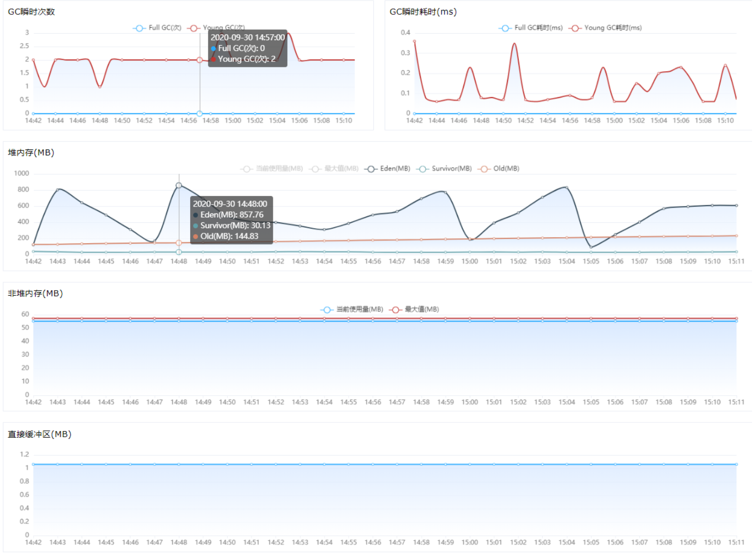Click tooltip timestamp 2020-09-30 14:48:00
Viewport: 756px width, 557px height.
point(230,204)
